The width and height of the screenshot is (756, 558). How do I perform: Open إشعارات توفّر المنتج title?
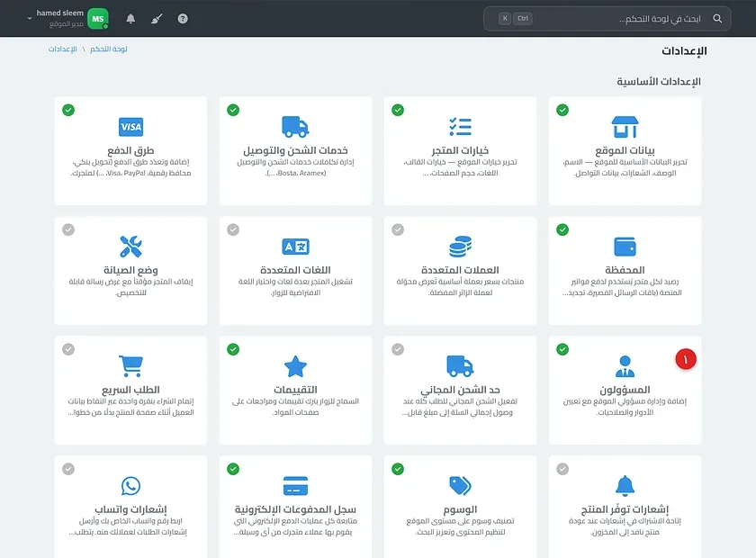(625, 509)
